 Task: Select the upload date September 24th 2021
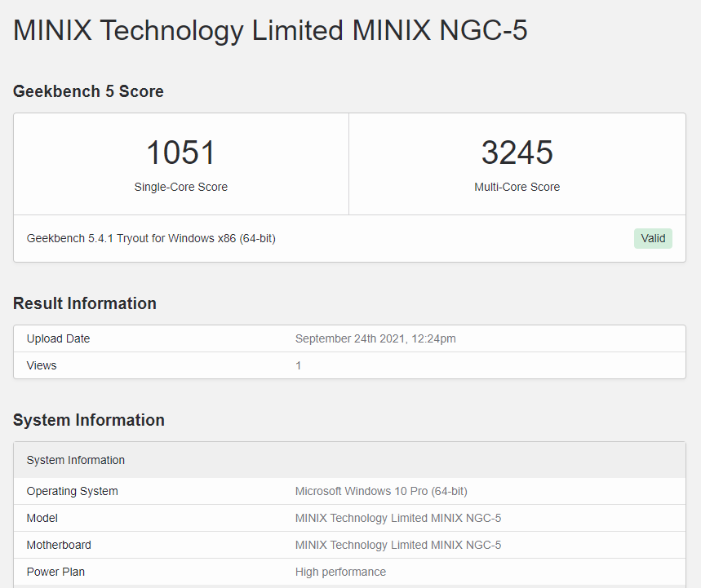coord(375,338)
